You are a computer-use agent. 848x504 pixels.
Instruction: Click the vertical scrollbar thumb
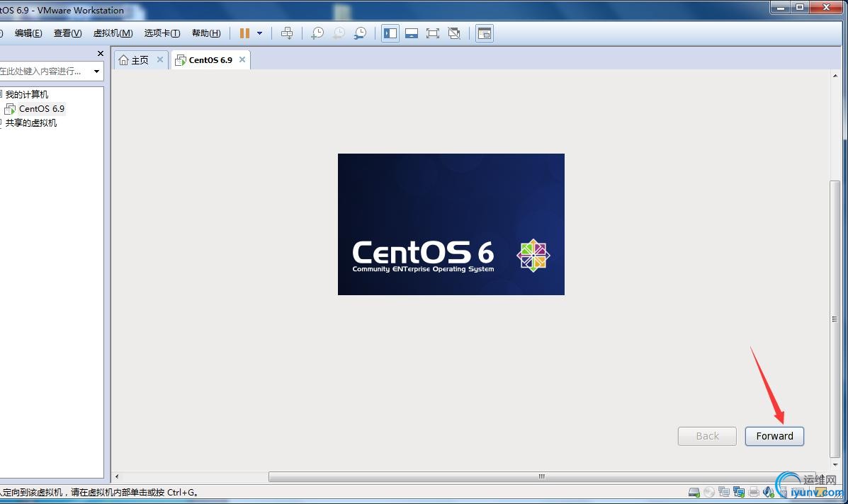(835, 319)
